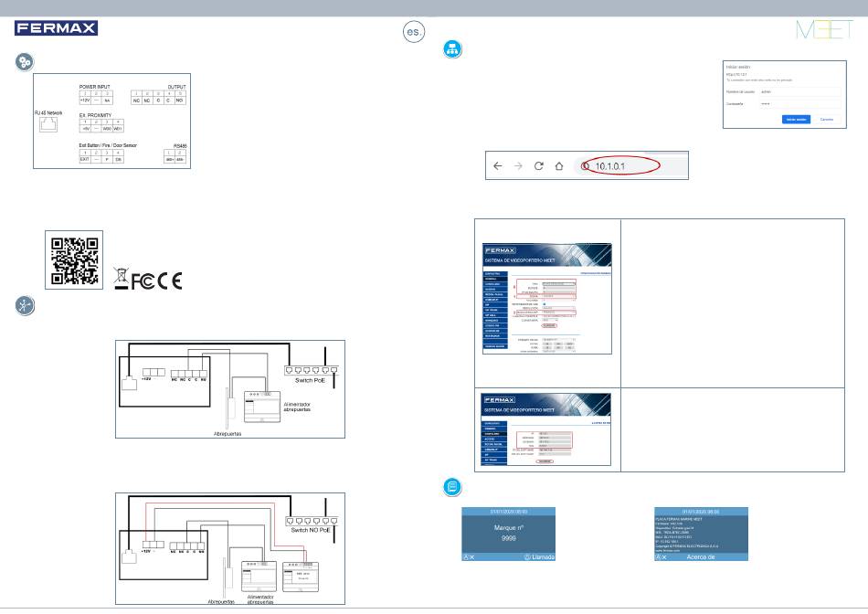The width and height of the screenshot is (868, 614).
Task: Click the Switch PoE label
Action: click(x=310, y=380)
